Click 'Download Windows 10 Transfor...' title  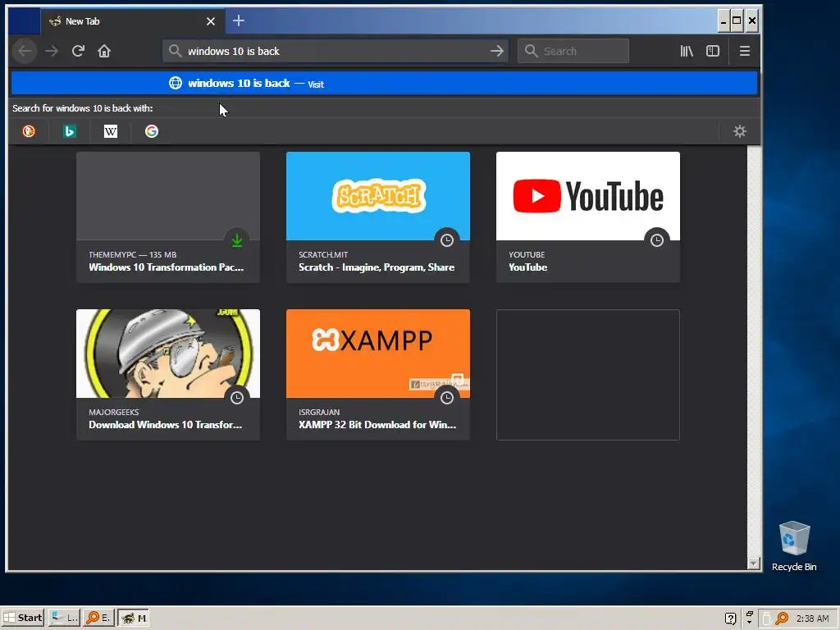(166, 425)
